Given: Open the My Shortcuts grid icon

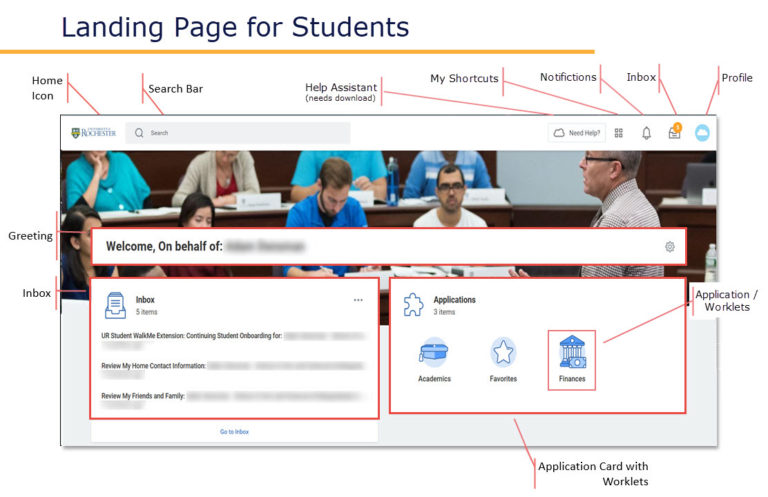Looking at the screenshot, I should pos(619,133).
